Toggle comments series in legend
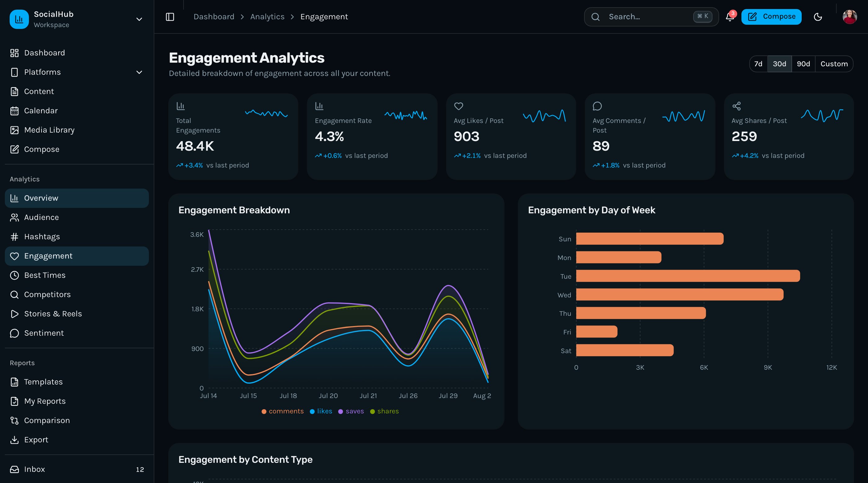Viewport: 868px width, 483px height. click(282, 411)
